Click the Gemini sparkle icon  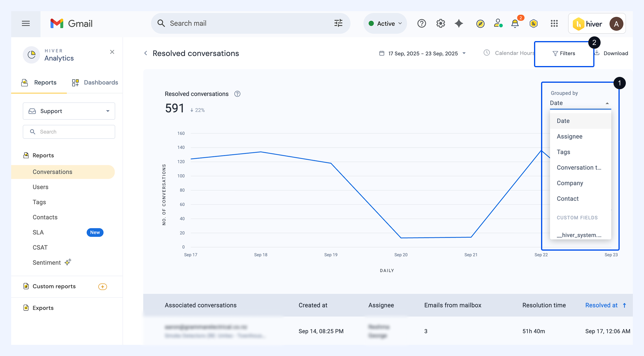(x=459, y=23)
